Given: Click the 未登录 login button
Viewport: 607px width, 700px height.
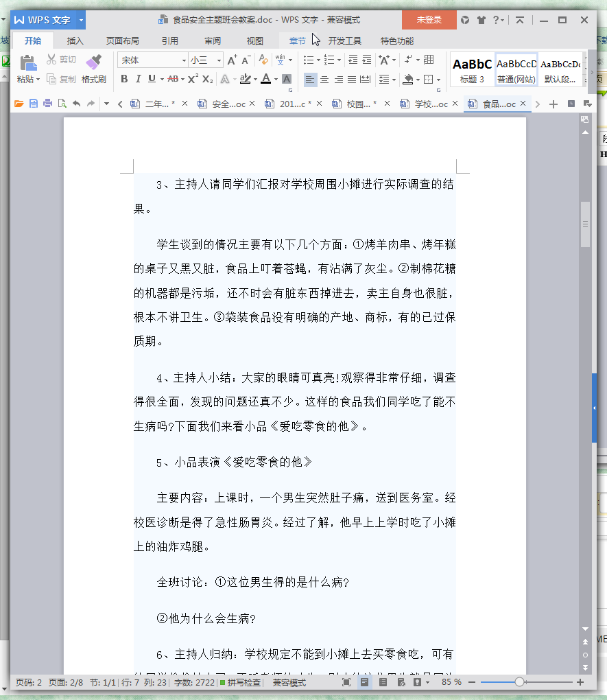Looking at the screenshot, I should 429,20.
